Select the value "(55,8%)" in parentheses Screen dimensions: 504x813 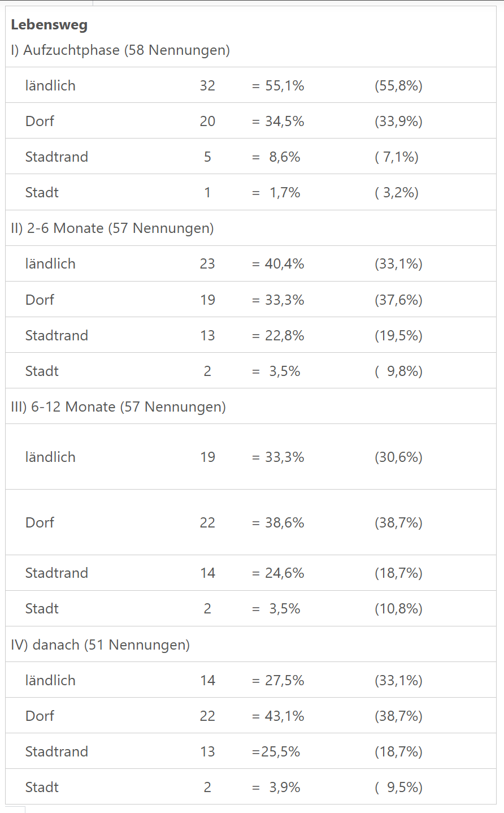(398, 86)
